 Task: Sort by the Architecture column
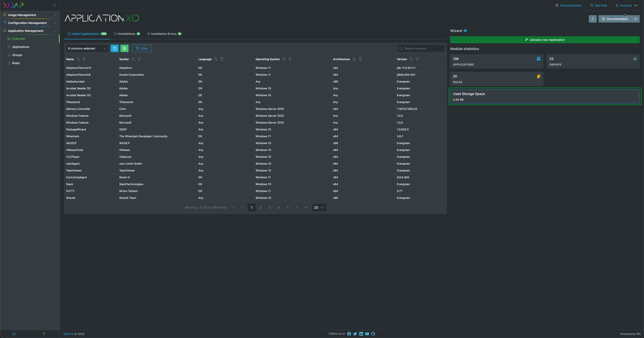(354, 59)
